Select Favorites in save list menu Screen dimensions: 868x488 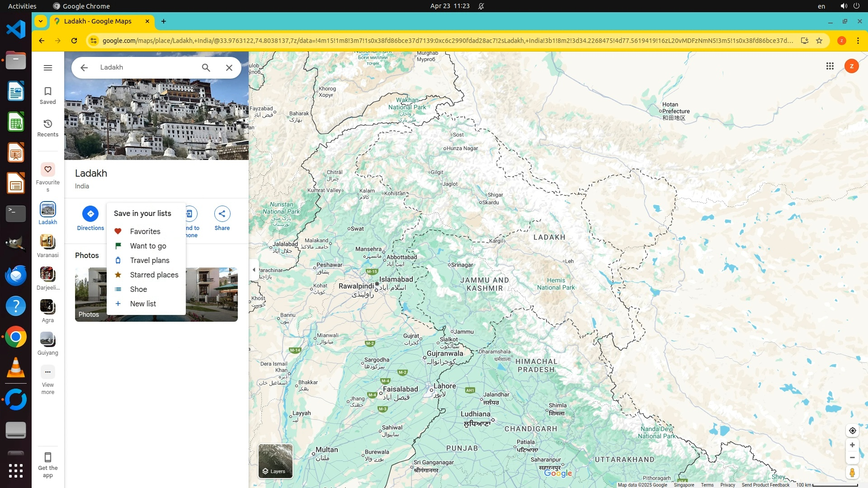coord(145,231)
